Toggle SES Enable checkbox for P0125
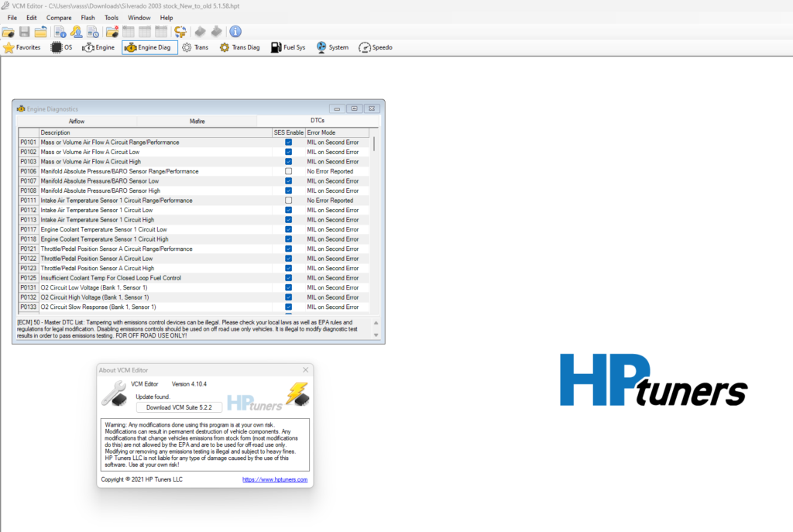Screen dimensions: 793x532 coord(288,278)
